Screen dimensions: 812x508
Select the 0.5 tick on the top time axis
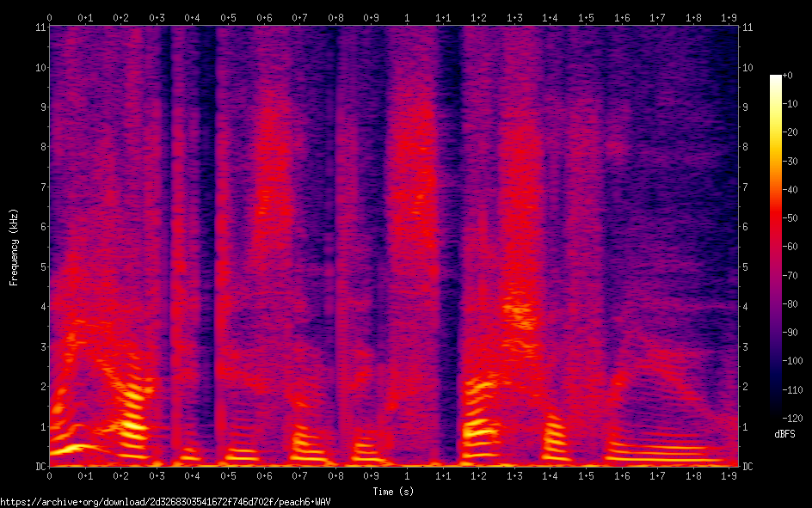click(x=228, y=17)
